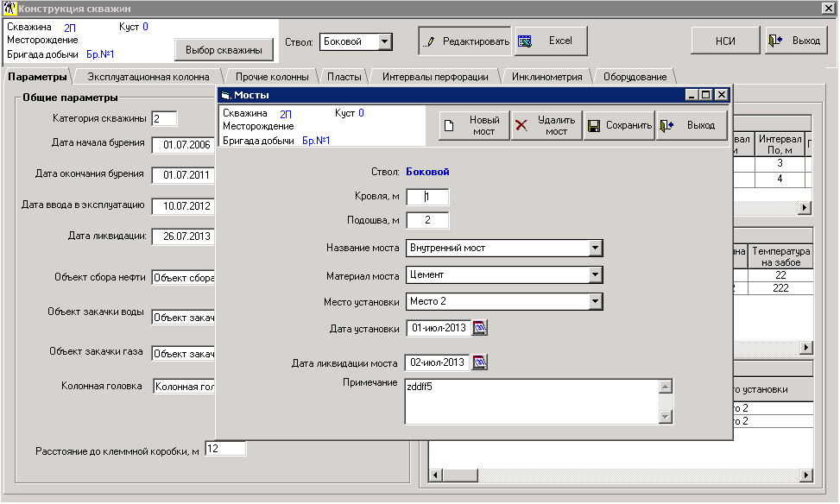Switch to the Эксплуатационная колонна tab
This screenshot has width=840, height=504.
click(x=148, y=77)
